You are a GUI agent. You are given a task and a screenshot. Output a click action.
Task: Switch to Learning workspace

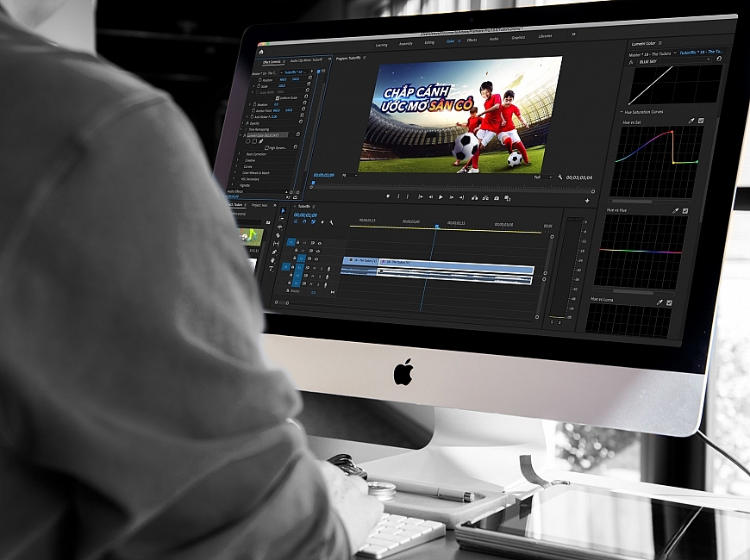(x=381, y=45)
